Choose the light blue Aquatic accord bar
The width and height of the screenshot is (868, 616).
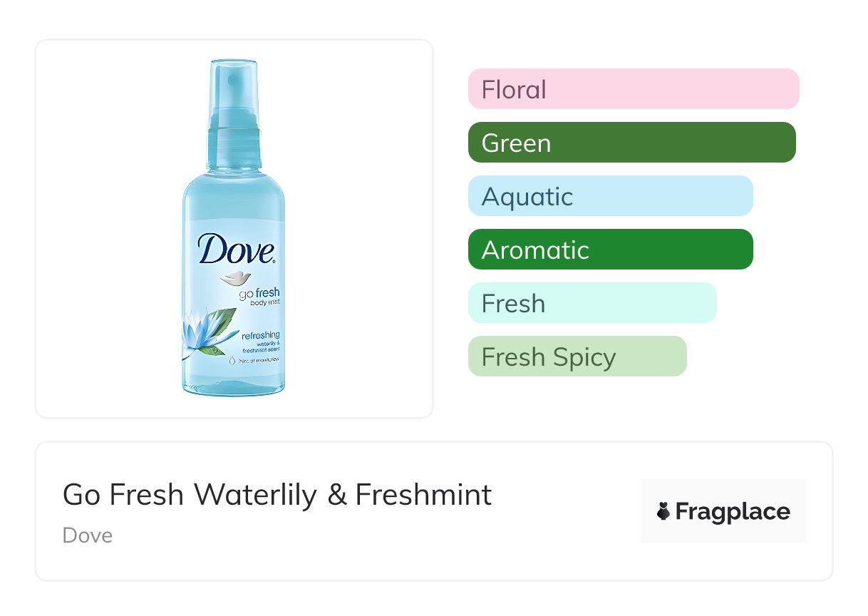610,196
